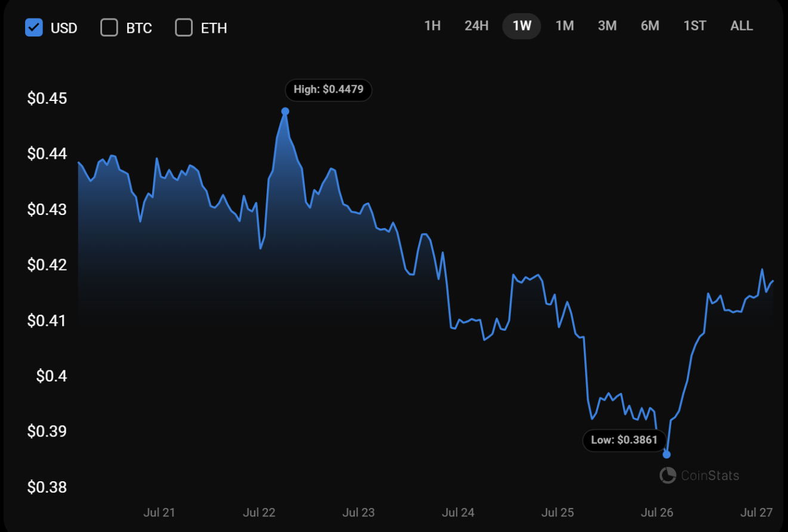Click the Jul 26 date label
788x532 pixels.
657,512
